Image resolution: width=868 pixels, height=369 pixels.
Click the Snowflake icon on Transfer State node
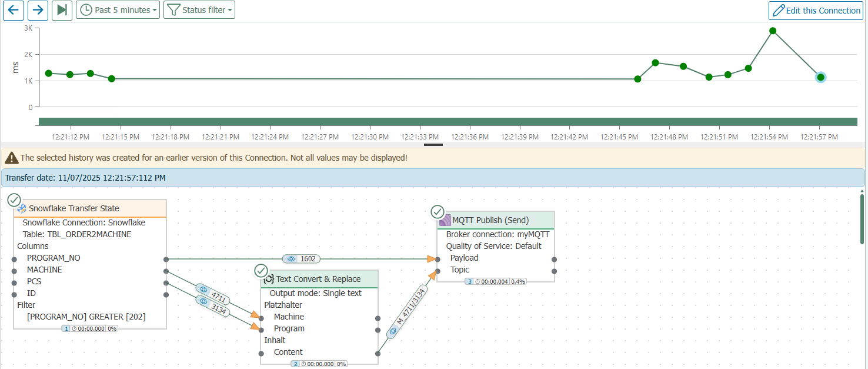(22, 208)
